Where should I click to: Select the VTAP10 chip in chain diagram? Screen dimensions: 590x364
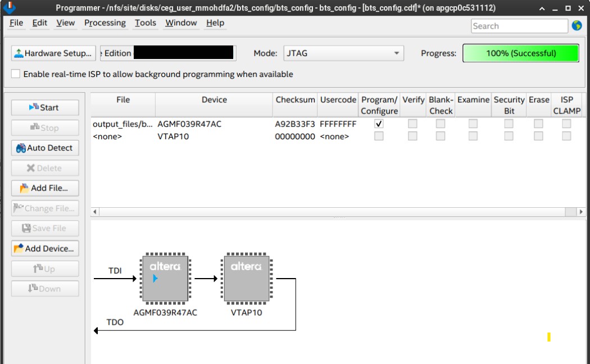click(246, 279)
